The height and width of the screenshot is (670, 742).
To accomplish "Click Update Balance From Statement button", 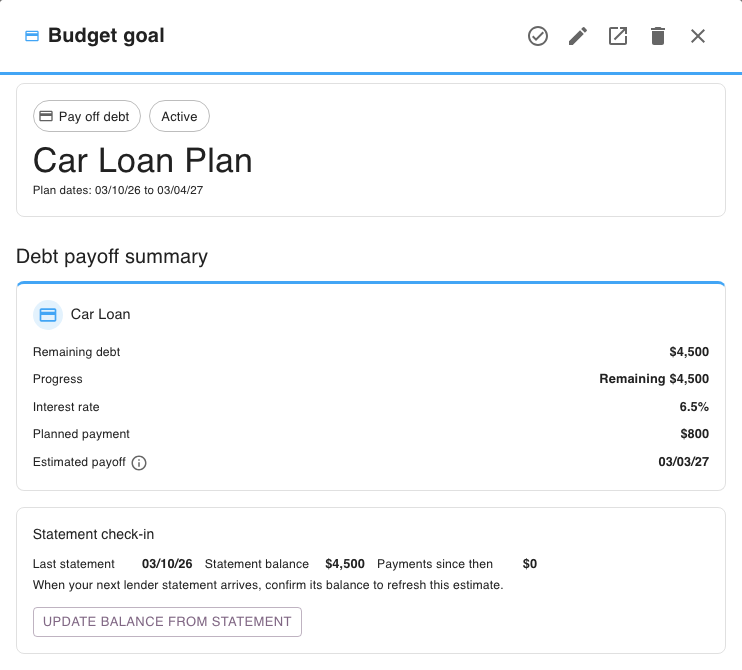I will tap(167, 622).
